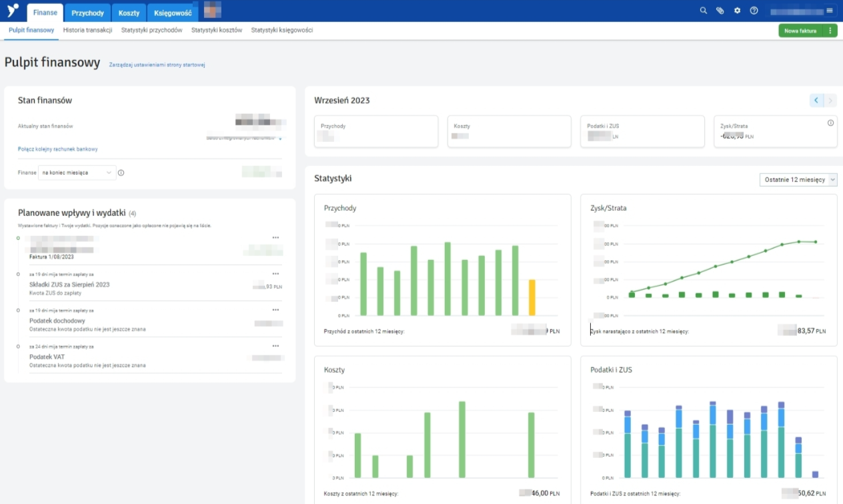Click the paperclip attachments icon
Image resolution: width=843 pixels, height=504 pixels.
coord(720,11)
